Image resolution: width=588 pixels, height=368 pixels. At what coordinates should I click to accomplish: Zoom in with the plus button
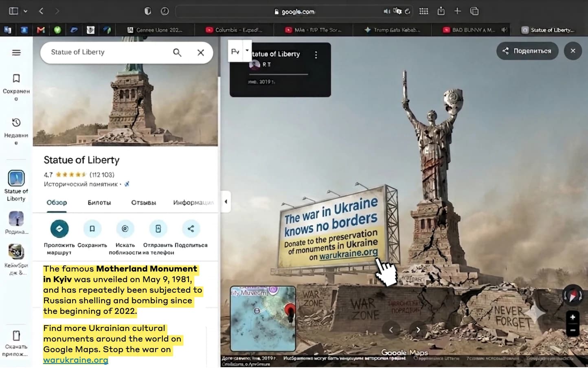[x=573, y=317]
